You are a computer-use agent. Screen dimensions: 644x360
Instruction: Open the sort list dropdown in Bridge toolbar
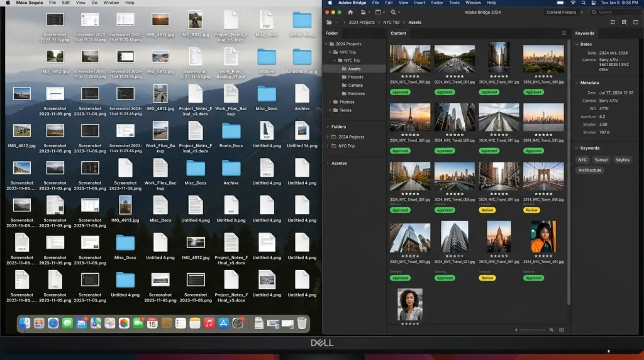[x=365, y=13]
